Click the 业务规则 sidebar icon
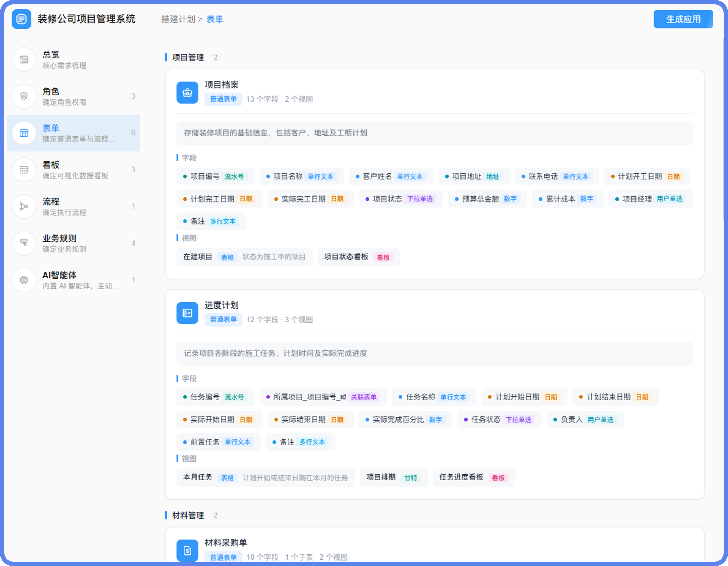The height and width of the screenshot is (566, 728). pos(24,243)
